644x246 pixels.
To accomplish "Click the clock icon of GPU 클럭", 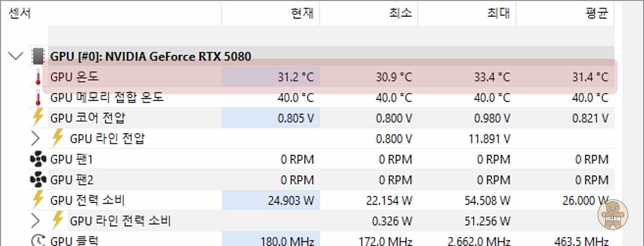I will point(38,240).
